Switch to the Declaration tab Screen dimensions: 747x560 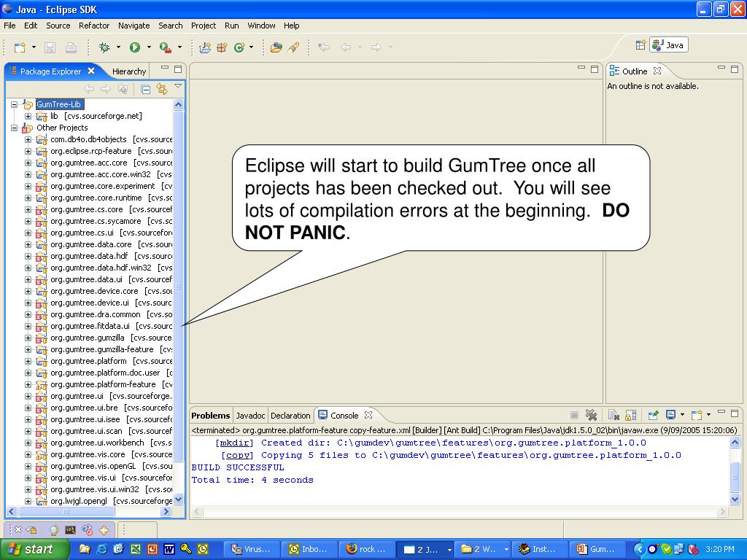(x=290, y=415)
